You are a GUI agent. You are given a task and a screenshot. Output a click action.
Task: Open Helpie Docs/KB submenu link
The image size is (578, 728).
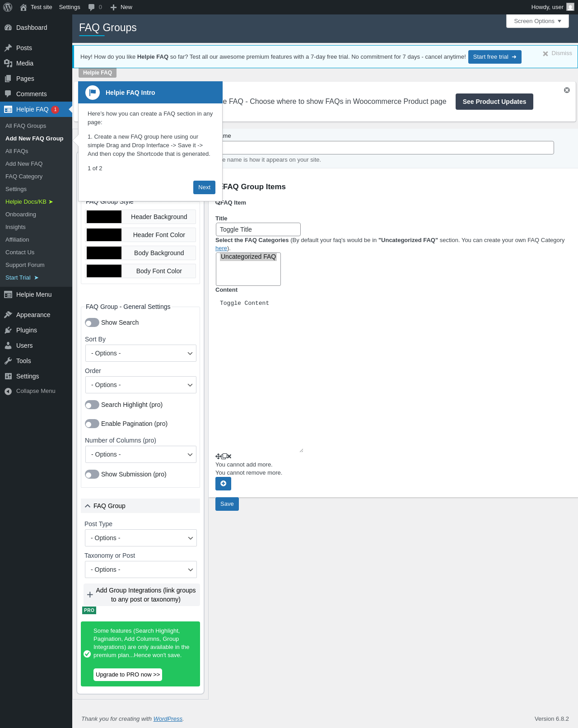[x=29, y=202]
